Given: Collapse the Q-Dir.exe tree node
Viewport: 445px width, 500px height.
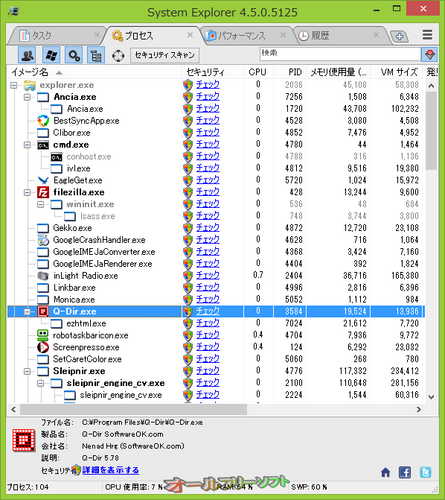Looking at the screenshot, I should [27, 312].
